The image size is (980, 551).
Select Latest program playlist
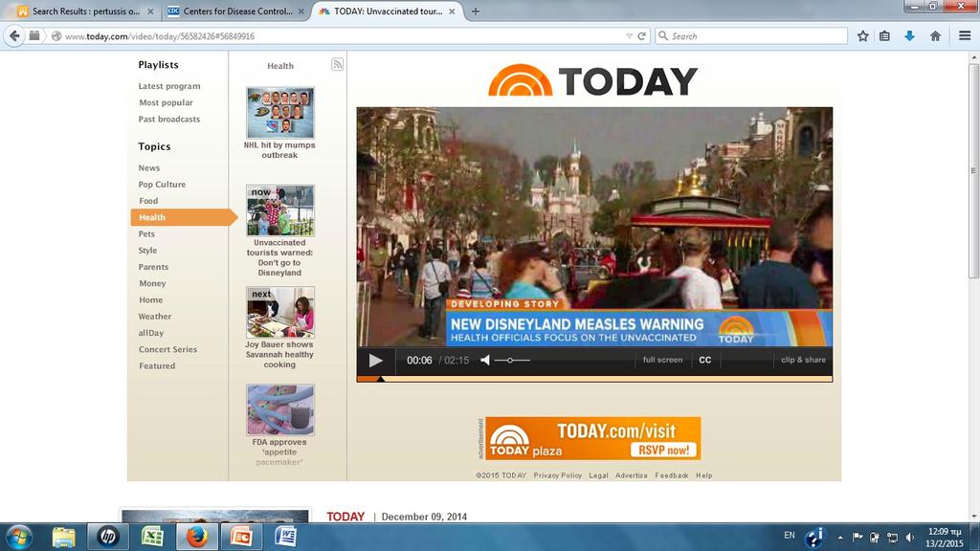click(169, 86)
